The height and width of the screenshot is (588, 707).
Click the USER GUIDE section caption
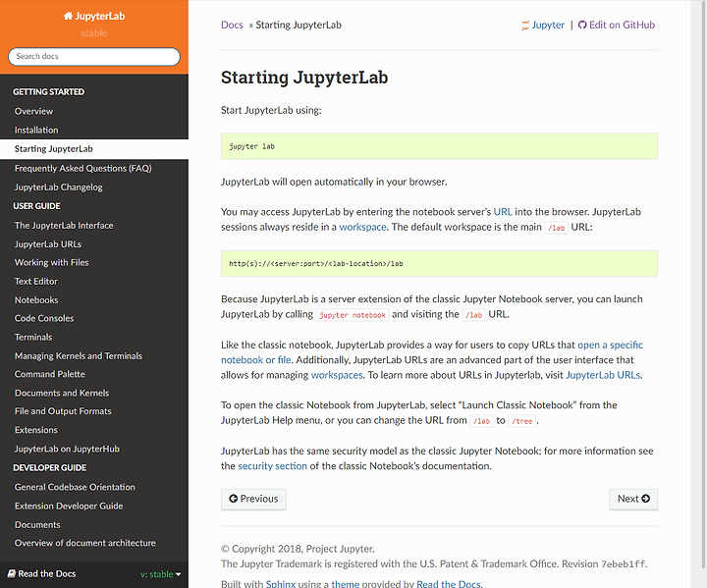click(x=36, y=206)
